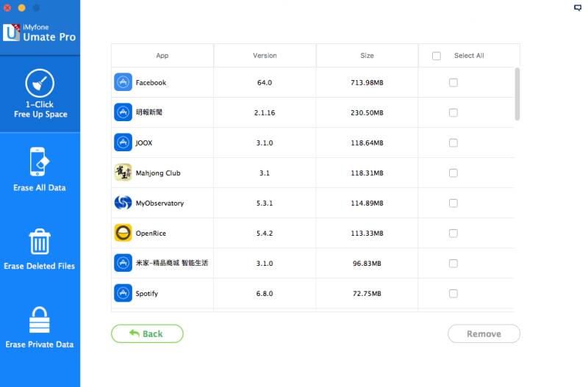Mark the OpenRice row checkbox
The image size is (588, 387).
tap(453, 234)
